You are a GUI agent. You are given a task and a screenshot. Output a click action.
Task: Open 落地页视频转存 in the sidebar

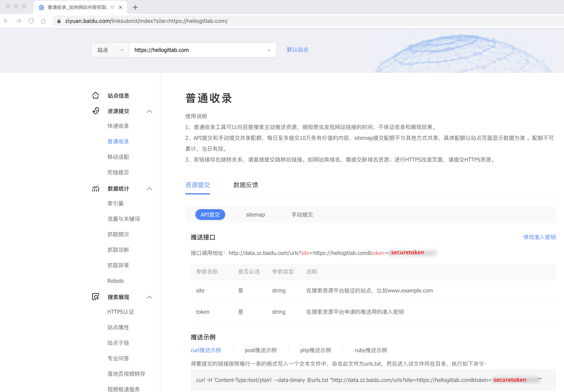126,374
